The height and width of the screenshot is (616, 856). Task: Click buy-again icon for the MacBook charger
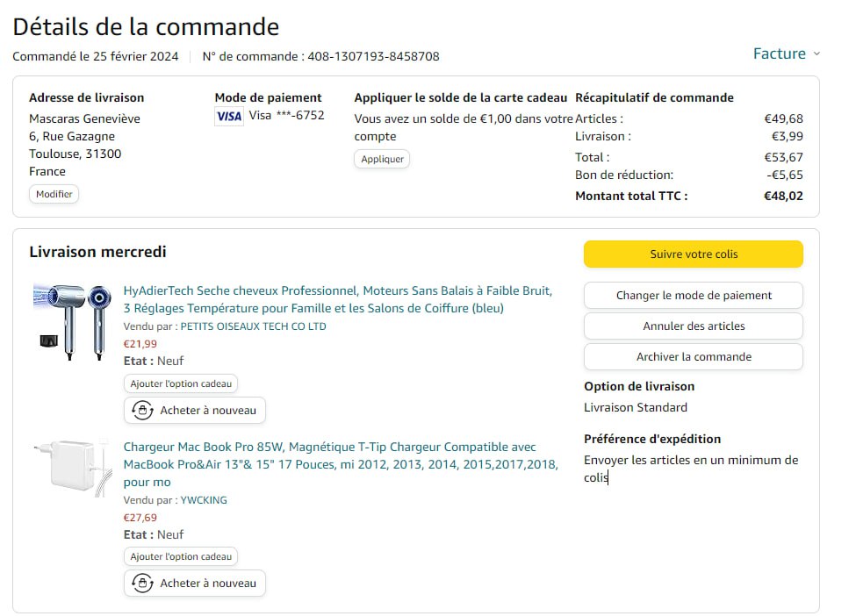click(142, 584)
